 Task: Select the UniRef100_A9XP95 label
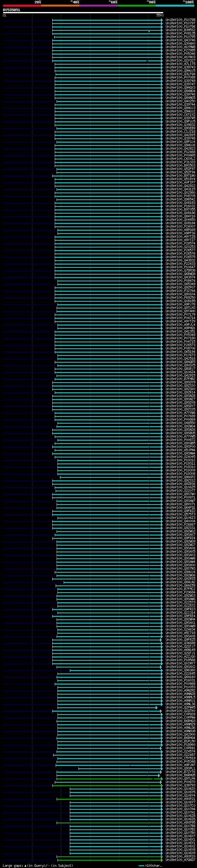click(x=180, y=822)
